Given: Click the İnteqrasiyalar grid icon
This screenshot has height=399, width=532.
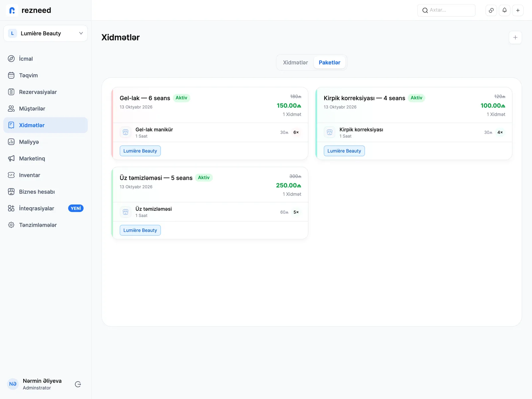Looking at the screenshot, I should click(11, 208).
